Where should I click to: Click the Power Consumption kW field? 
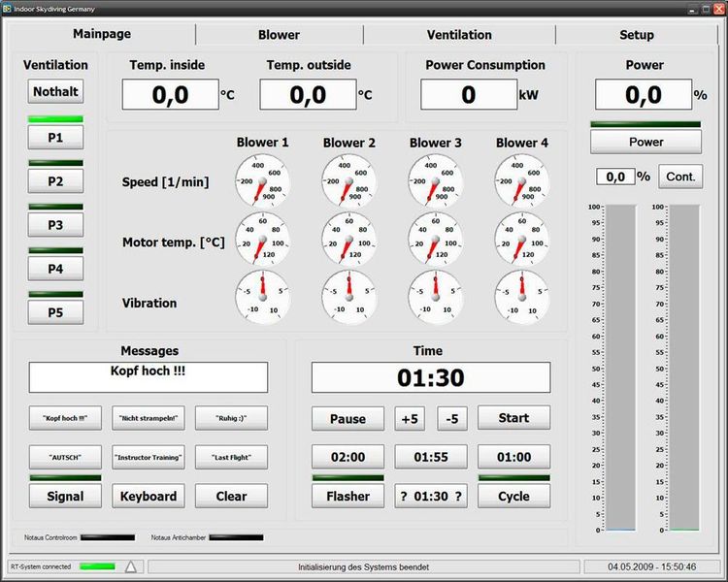click(x=469, y=95)
